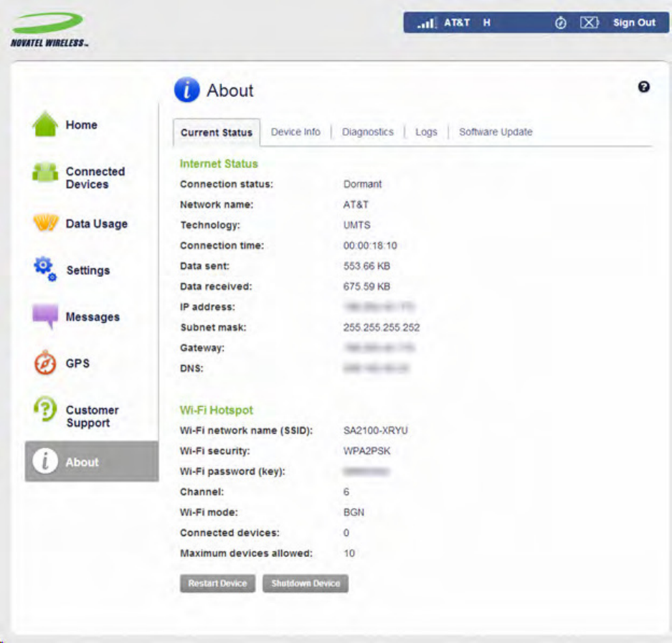Open help via the question mark icon
The width and height of the screenshot is (672, 643).
644,87
